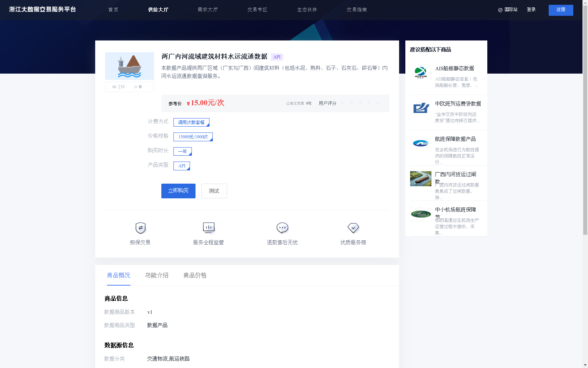Set user rating to second star

click(351, 103)
